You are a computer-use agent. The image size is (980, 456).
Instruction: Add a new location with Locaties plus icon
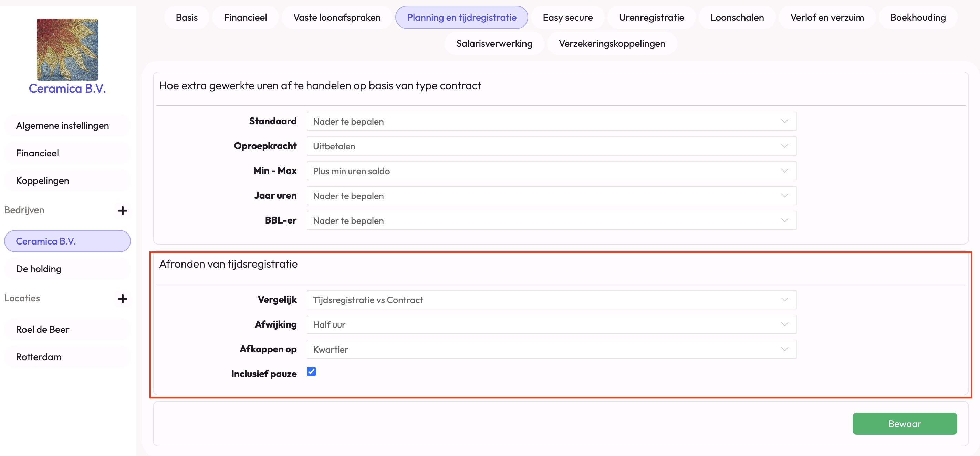(122, 299)
